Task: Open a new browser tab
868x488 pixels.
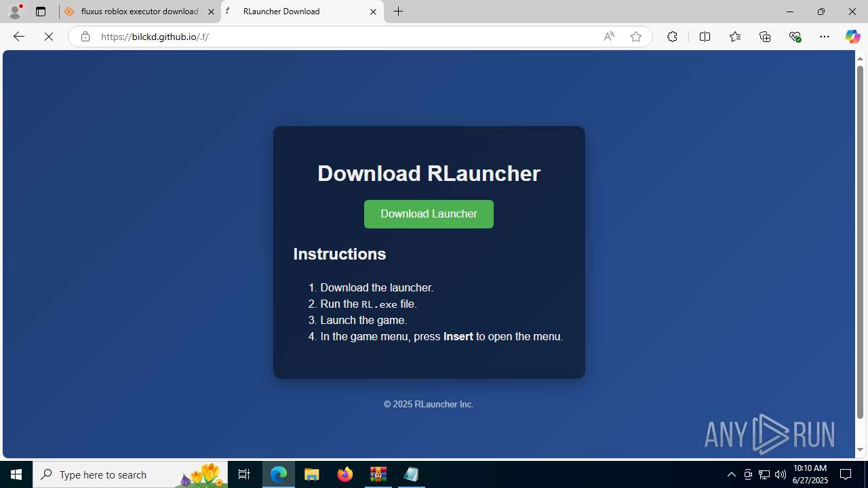Action: (399, 12)
